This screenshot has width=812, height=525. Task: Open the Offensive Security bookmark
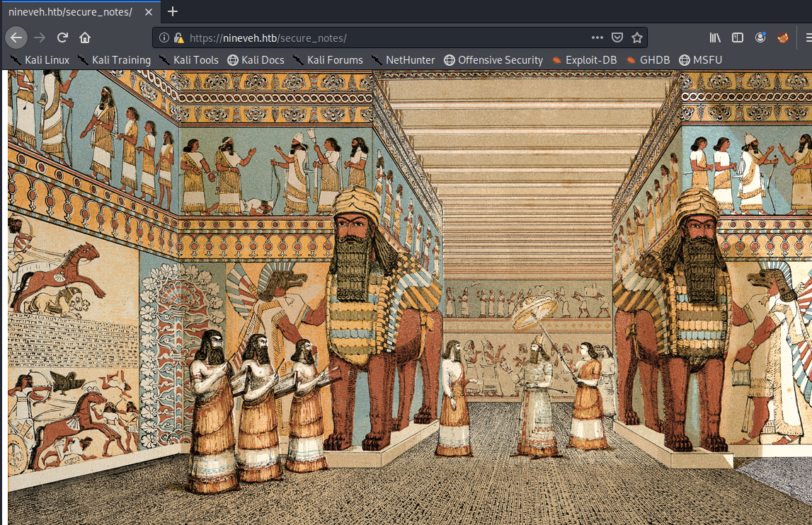tap(493, 60)
